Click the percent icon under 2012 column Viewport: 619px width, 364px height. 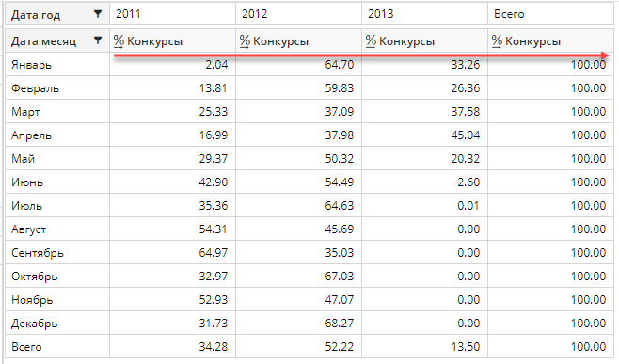tap(245, 41)
